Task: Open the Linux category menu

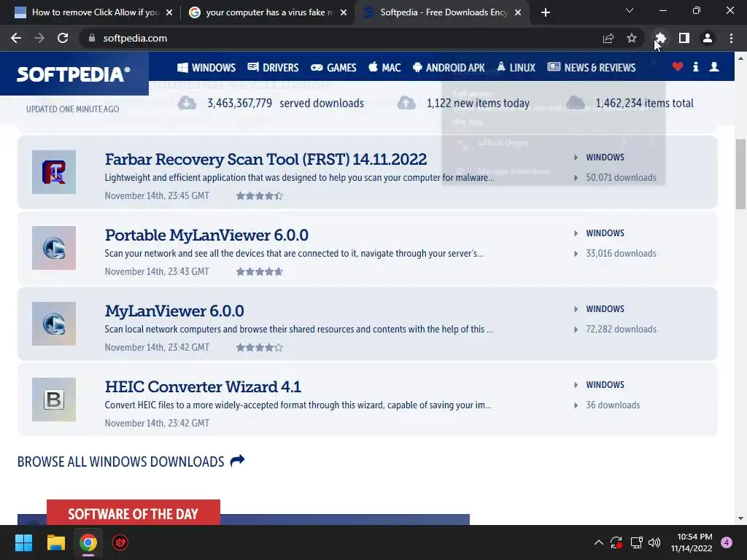Action: pyautogui.click(x=516, y=68)
